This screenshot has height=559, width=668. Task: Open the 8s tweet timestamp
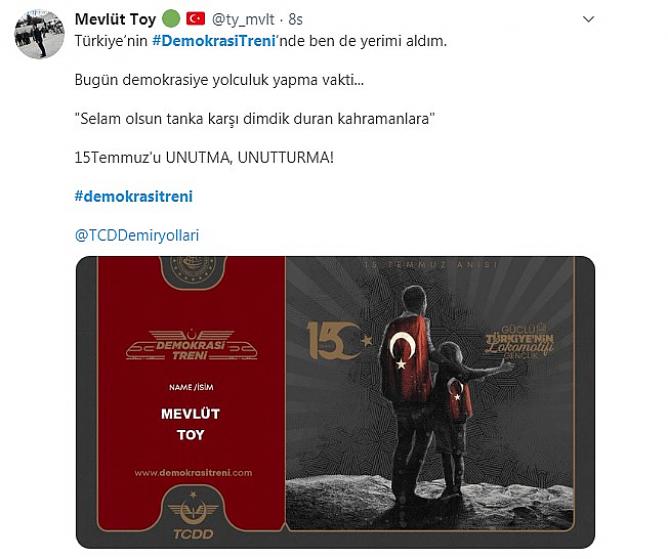click(295, 19)
